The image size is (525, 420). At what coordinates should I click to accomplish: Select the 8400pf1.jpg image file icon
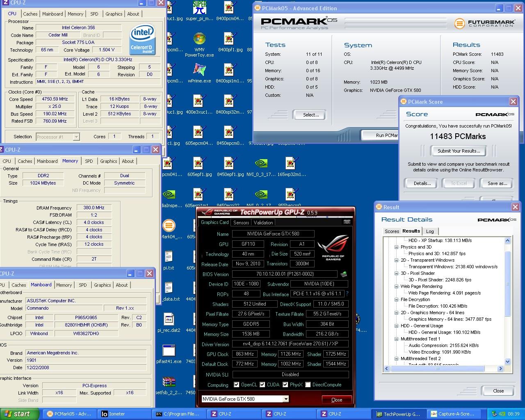click(230, 42)
